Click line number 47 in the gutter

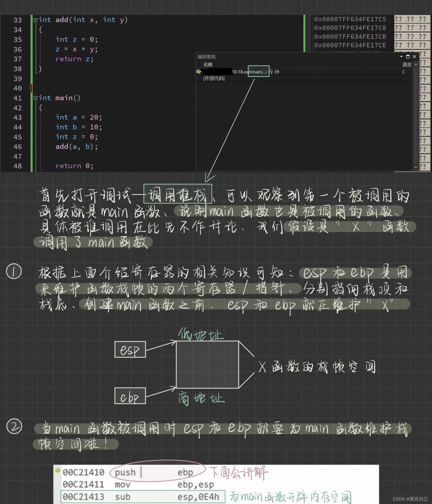coord(18,157)
